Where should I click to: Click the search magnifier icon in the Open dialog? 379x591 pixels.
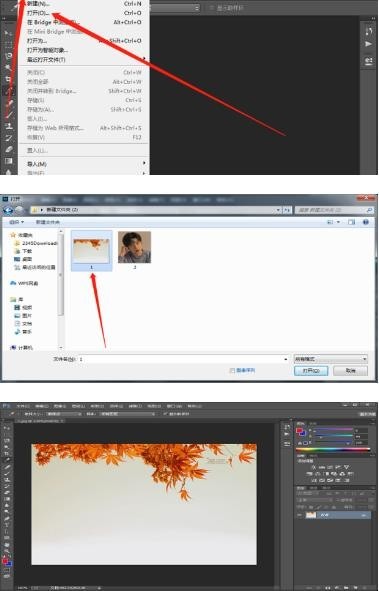point(369,210)
